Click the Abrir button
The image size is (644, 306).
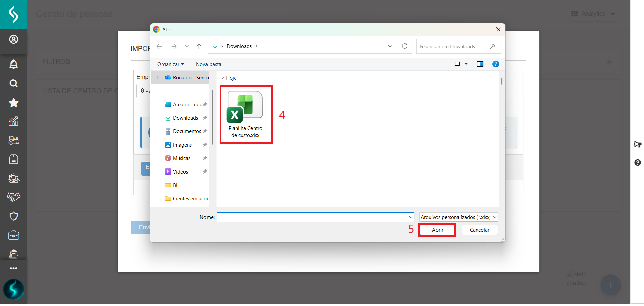pos(437,230)
